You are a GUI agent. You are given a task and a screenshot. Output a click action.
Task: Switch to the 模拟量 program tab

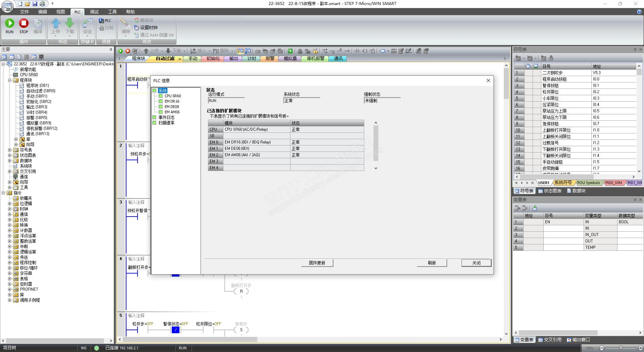tap(290, 58)
